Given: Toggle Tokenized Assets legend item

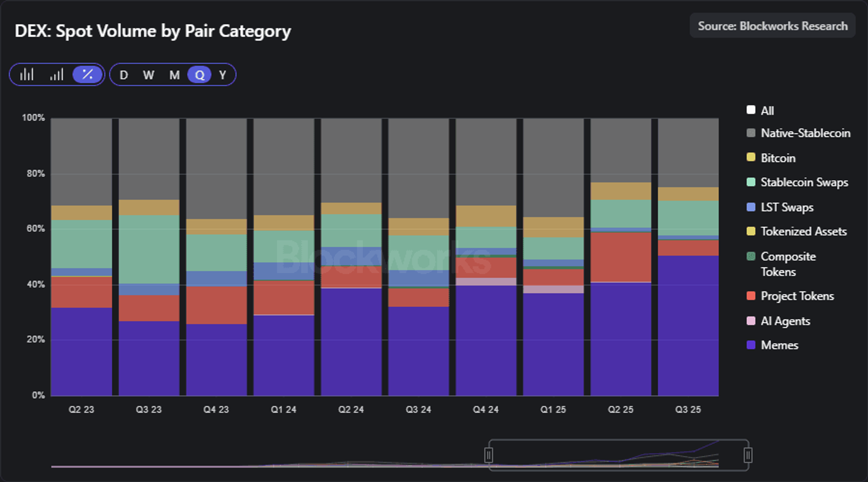Looking at the screenshot, I should click(797, 231).
